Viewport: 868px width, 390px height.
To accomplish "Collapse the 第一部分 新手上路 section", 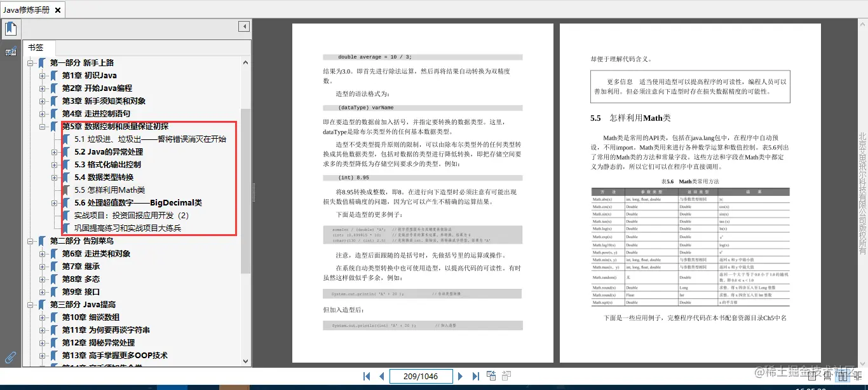I will (30, 62).
